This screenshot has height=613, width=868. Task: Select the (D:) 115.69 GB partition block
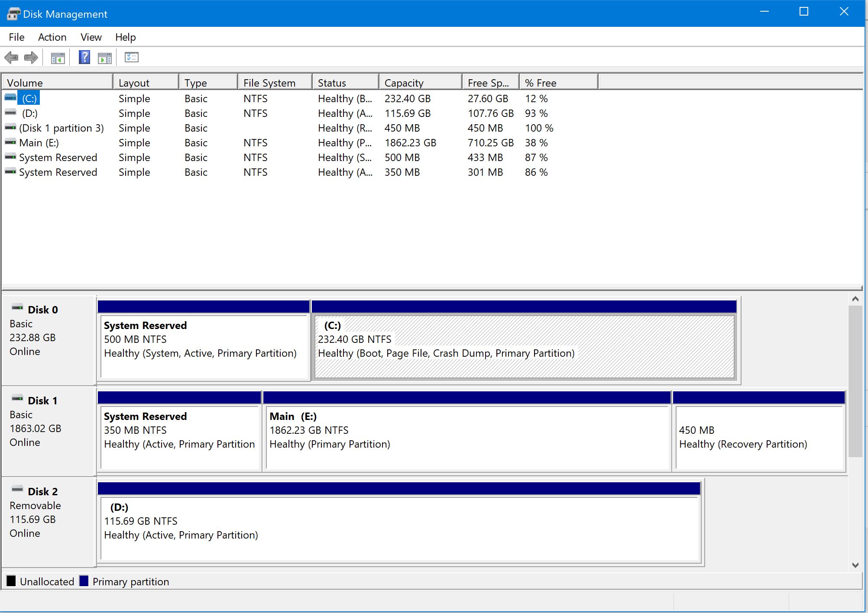coord(399,522)
